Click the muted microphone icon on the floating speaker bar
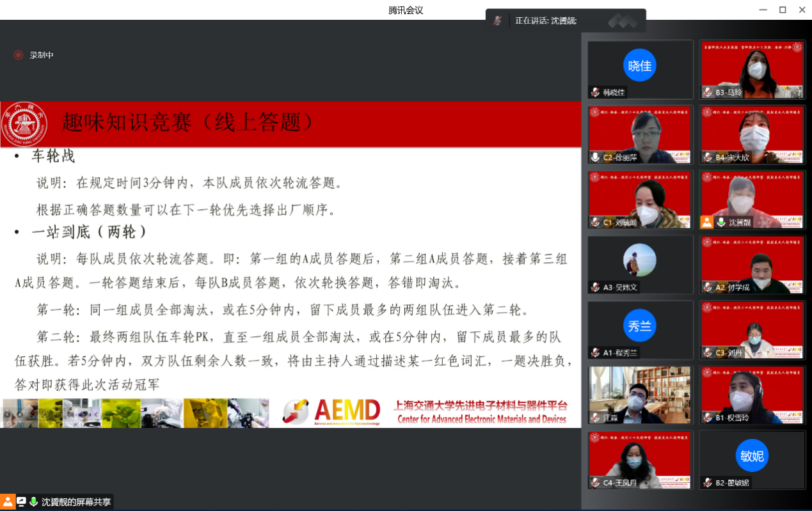Screen dimensions: 812x511 (498, 20)
